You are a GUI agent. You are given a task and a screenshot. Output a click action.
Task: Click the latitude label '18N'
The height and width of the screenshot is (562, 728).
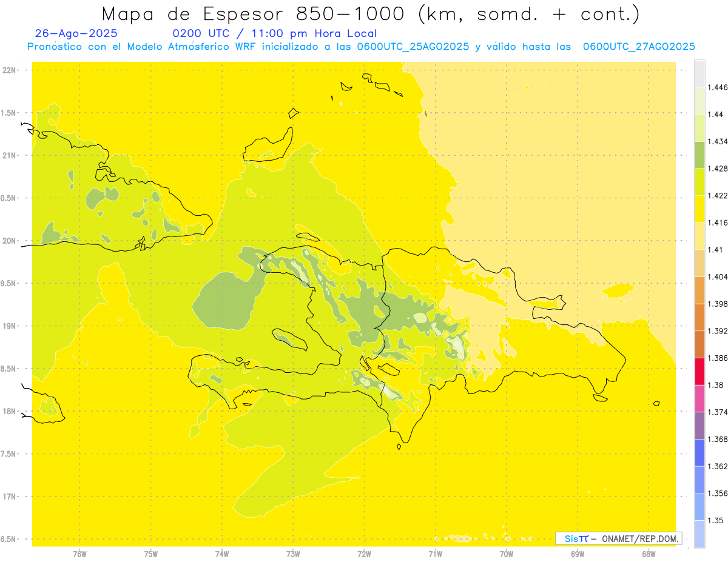pyautogui.click(x=10, y=411)
